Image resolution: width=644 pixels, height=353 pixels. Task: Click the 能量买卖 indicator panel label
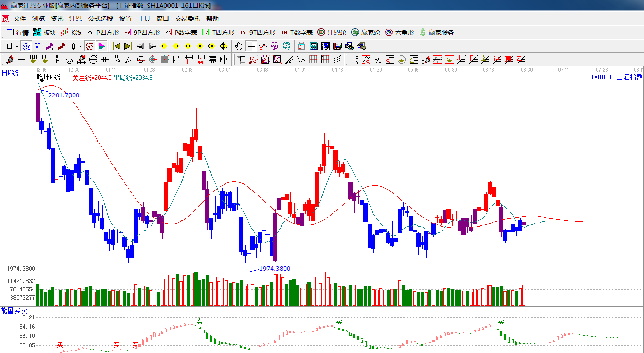point(14,310)
